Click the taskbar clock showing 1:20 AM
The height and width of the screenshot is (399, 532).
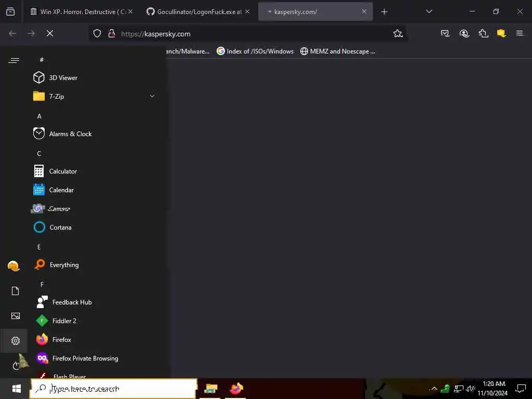coord(493,389)
